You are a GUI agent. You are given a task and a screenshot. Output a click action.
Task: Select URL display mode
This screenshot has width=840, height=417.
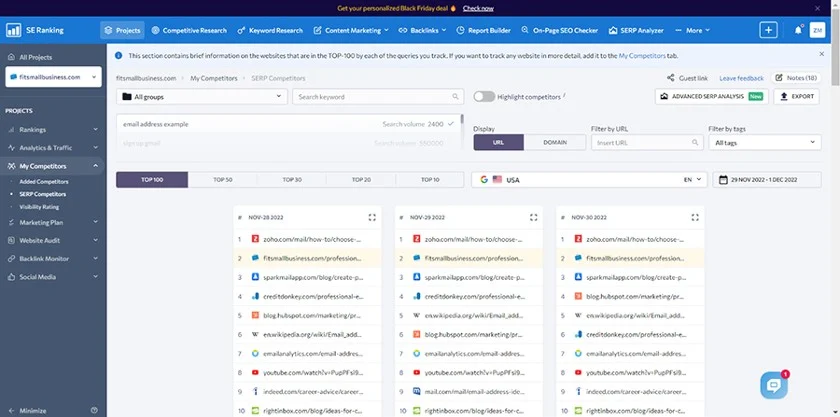[x=498, y=143]
